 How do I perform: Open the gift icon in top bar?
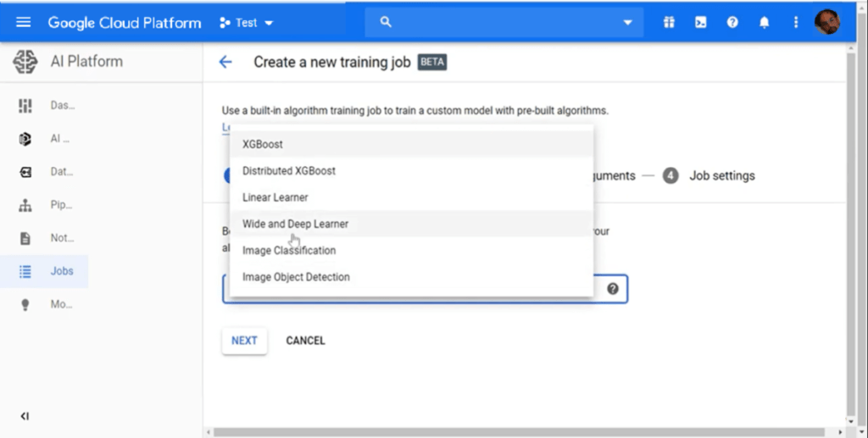coord(669,23)
